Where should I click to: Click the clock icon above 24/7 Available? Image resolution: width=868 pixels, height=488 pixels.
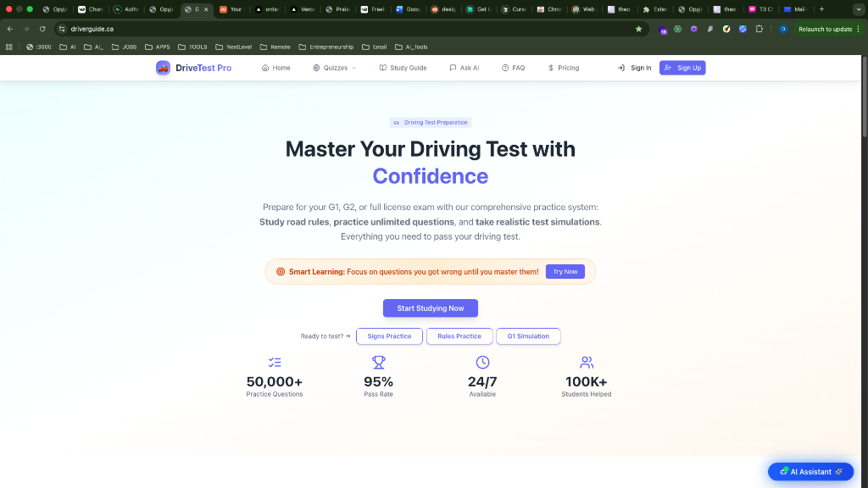[x=482, y=362]
